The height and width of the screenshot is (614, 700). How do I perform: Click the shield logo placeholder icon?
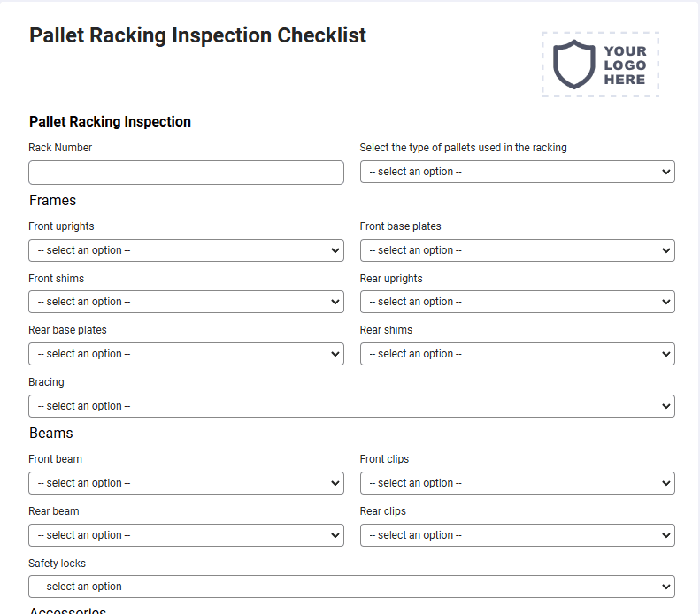coord(574,65)
